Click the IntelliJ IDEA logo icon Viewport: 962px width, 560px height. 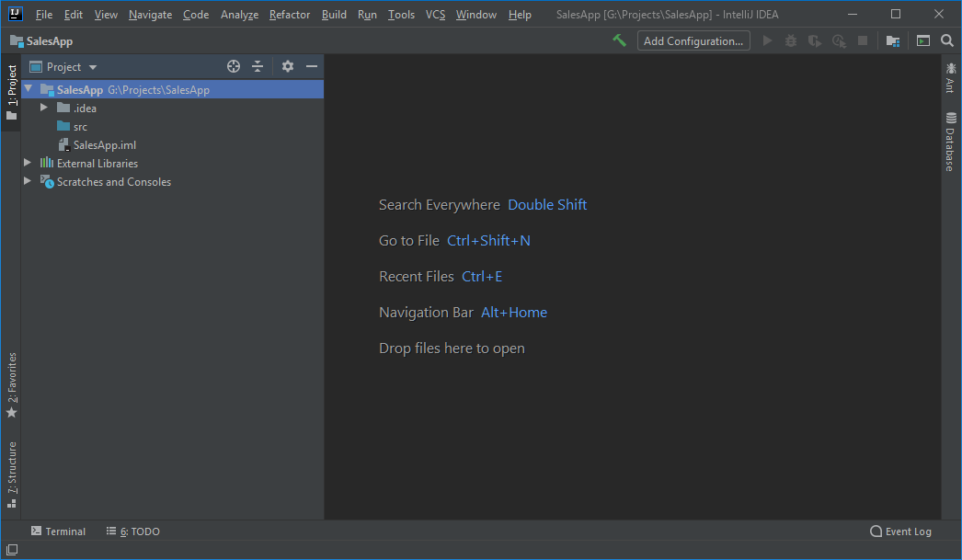click(x=16, y=14)
